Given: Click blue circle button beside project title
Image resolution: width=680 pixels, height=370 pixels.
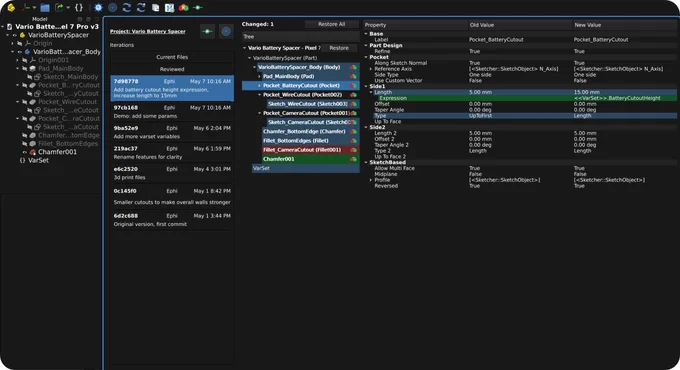Looking at the screenshot, I should 226,31.
